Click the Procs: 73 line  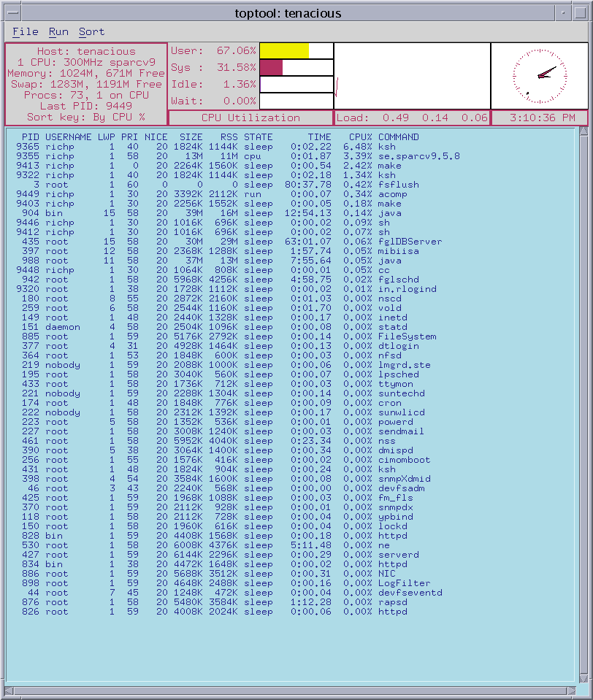(86, 95)
